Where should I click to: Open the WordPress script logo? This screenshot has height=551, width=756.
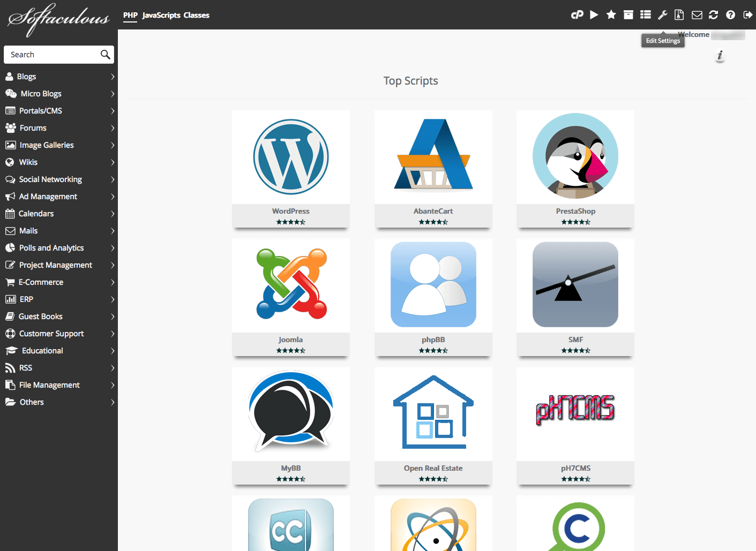click(x=291, y=157)
